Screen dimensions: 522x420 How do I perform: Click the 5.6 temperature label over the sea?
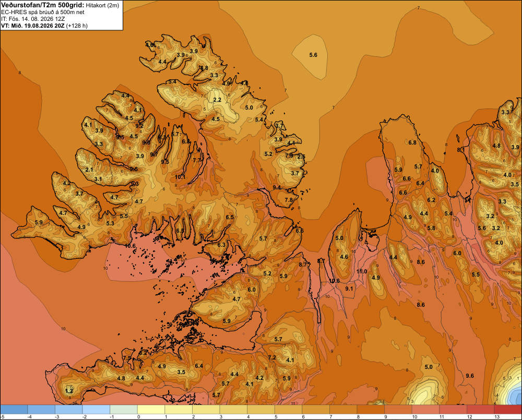tap(313, 55)
